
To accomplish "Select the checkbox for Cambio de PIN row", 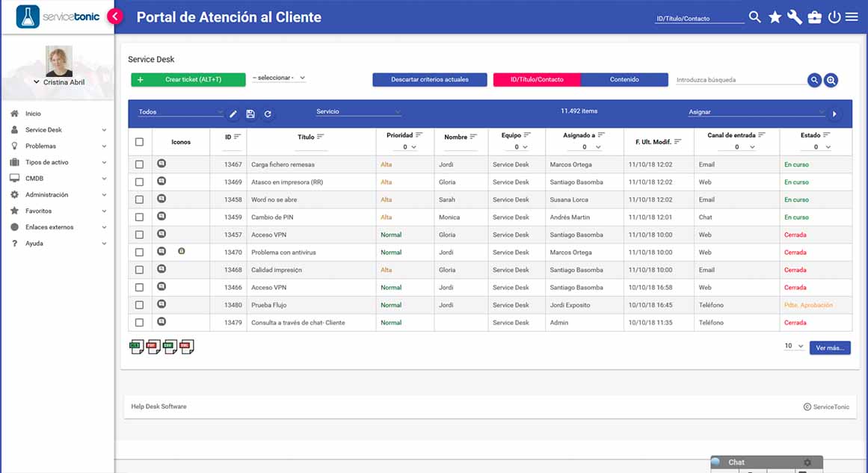I will coord(139,217).
